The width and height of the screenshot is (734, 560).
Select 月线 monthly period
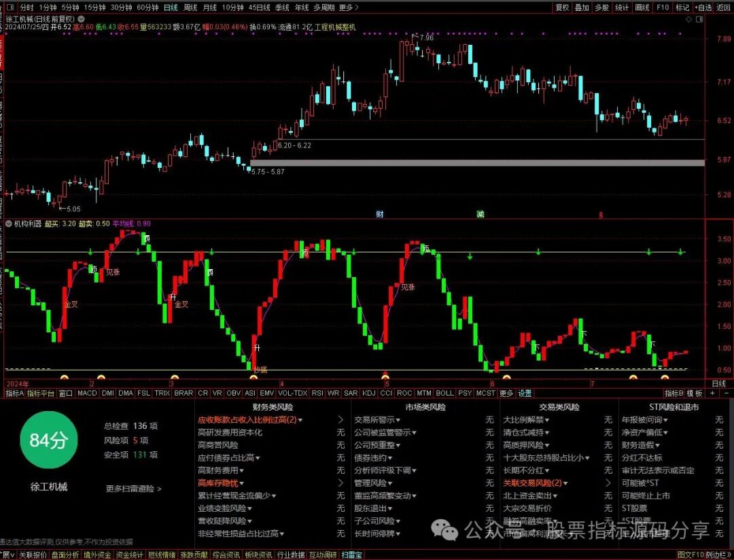tap(210, 7)
